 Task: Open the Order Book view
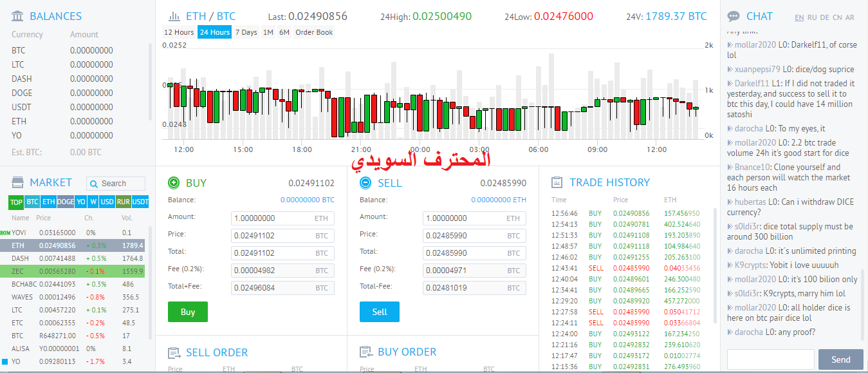pos(315,32)
